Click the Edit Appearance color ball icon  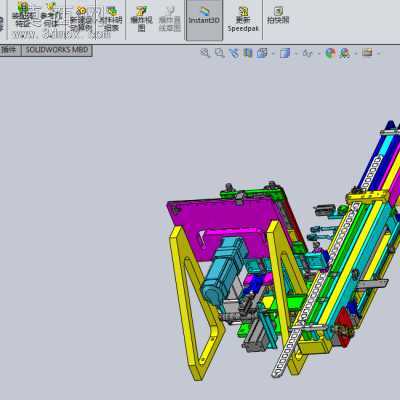[x=330, y=53]
